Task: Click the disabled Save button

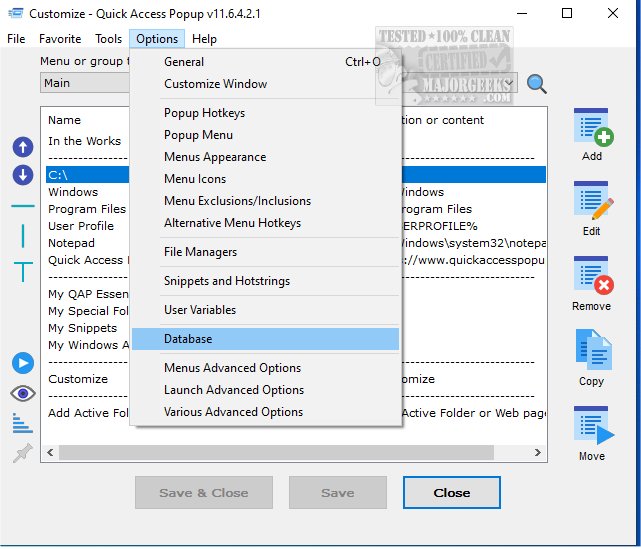Action: [x=338, y=493]
